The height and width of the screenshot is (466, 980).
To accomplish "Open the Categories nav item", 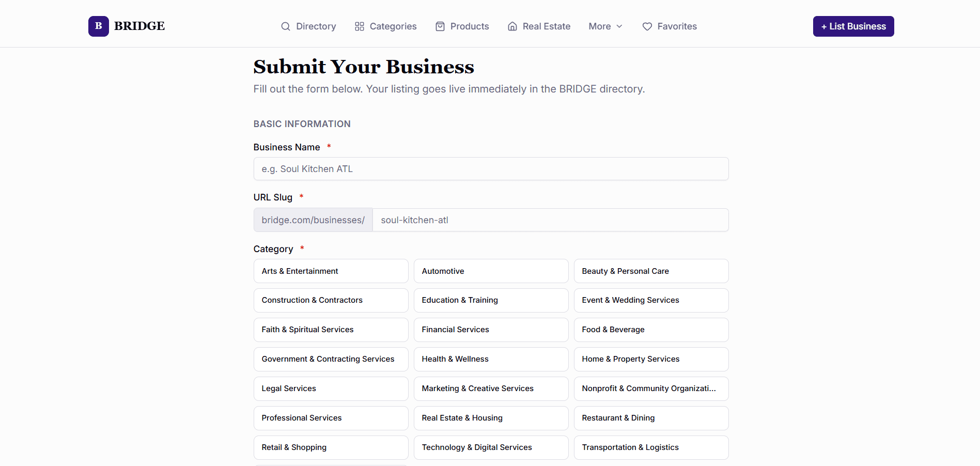I will point(385,26).
